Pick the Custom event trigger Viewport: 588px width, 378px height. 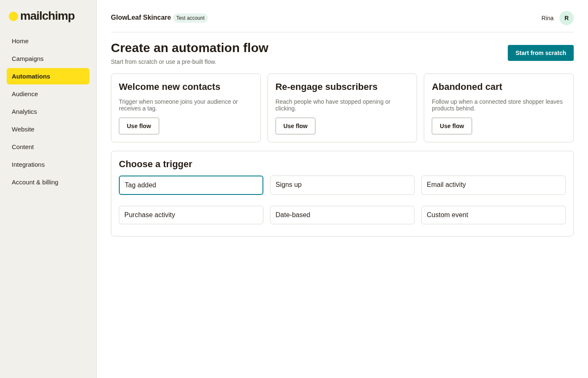pos(493,215)
